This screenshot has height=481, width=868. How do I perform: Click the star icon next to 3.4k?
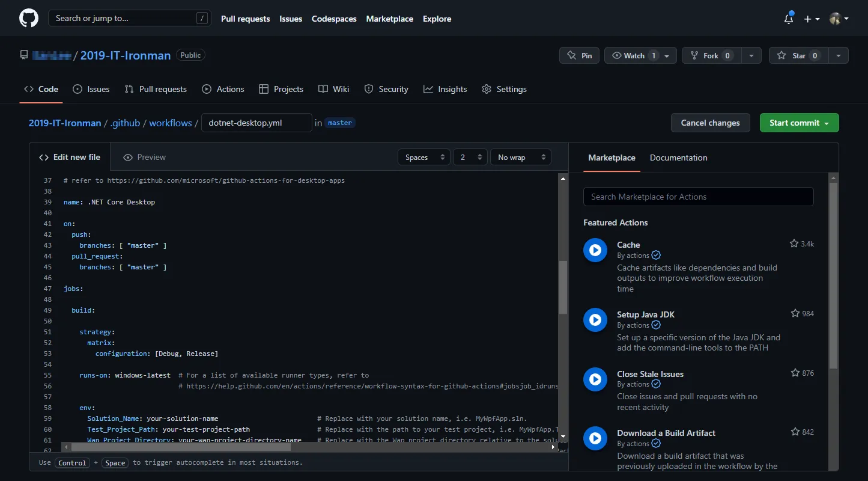click(x=794, y=243)
